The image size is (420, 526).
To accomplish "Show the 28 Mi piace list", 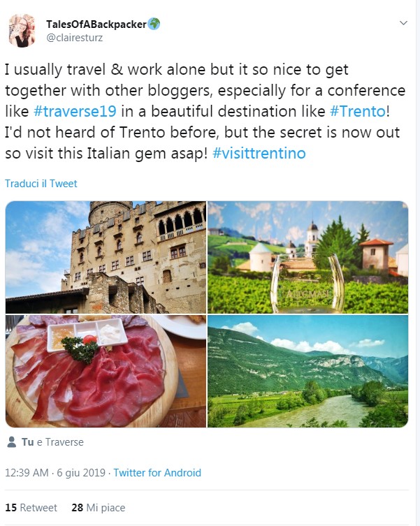I will coord(98,508).
